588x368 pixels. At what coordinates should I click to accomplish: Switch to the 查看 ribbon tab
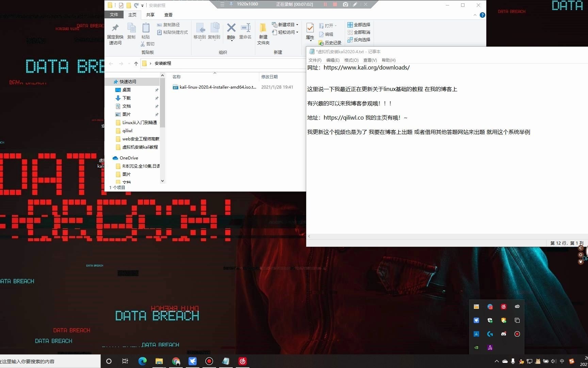[168, 15]
